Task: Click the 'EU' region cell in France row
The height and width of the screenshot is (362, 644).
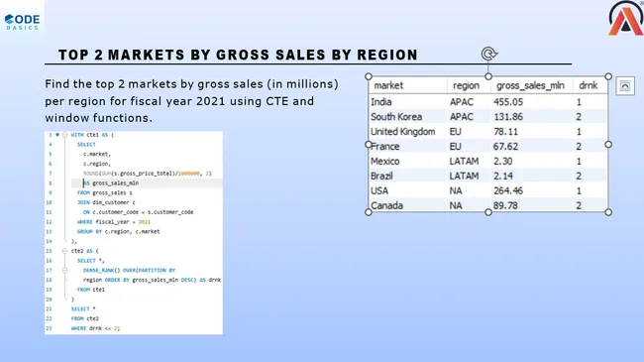Action: tap(456, 147)
